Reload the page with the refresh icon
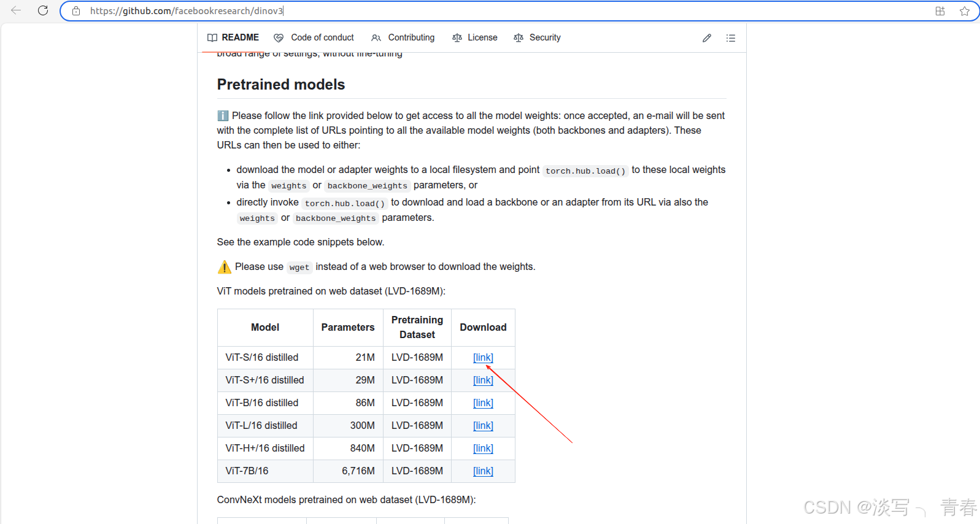Image resolution: width=980 pixels, height=524 pixels. click(43, 10)
